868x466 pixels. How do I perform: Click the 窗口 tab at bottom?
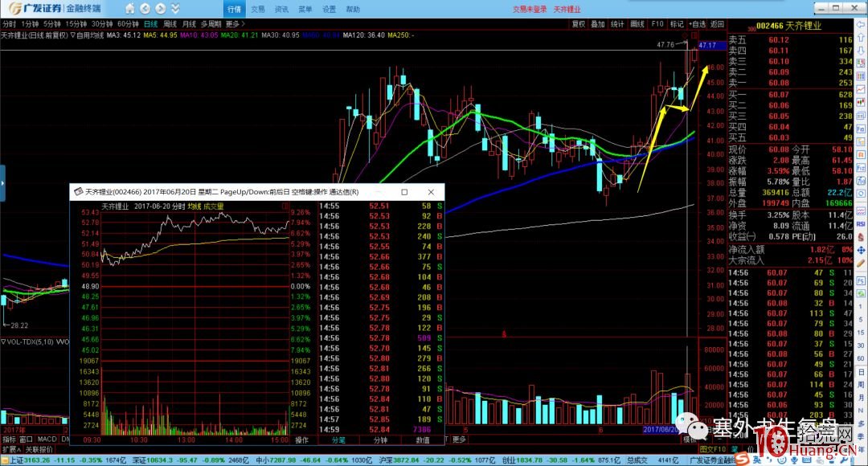coord(26,439)
